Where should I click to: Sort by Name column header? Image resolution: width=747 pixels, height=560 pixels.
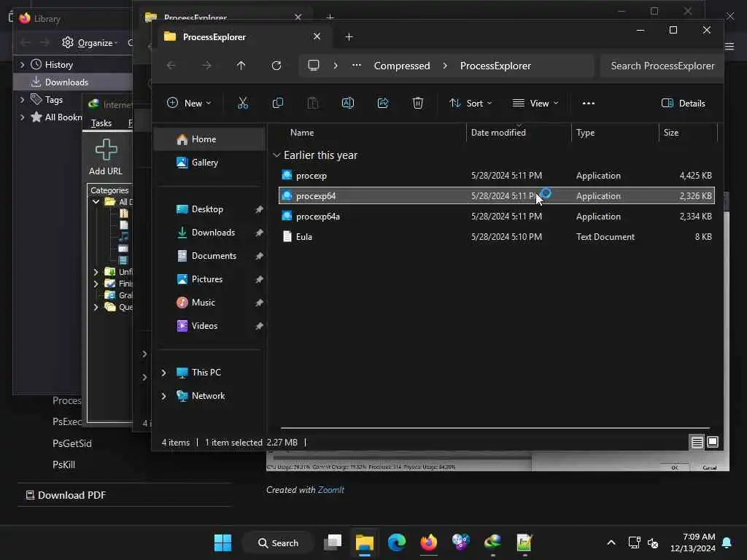[302, 133]
